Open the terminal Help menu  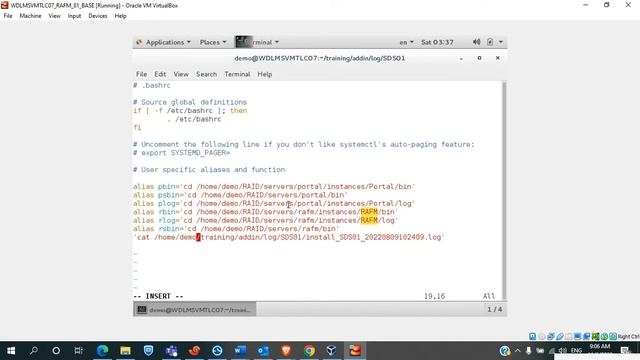[264, 74]
